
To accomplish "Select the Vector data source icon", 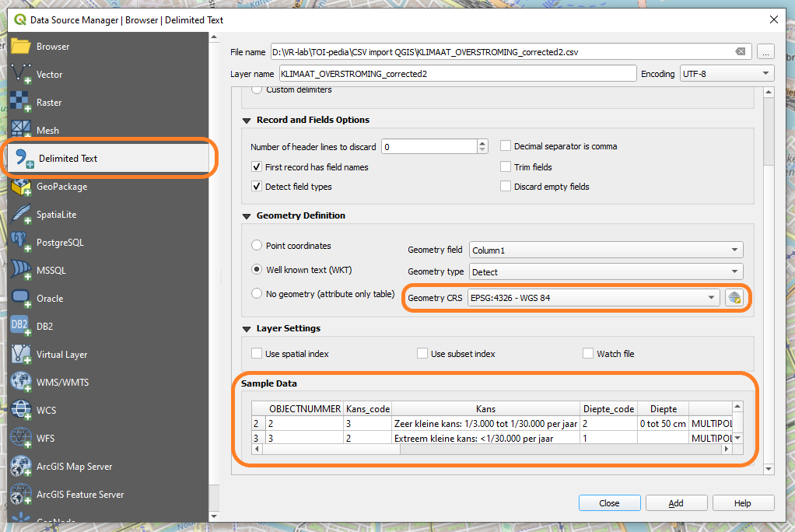I will (47, 74).
